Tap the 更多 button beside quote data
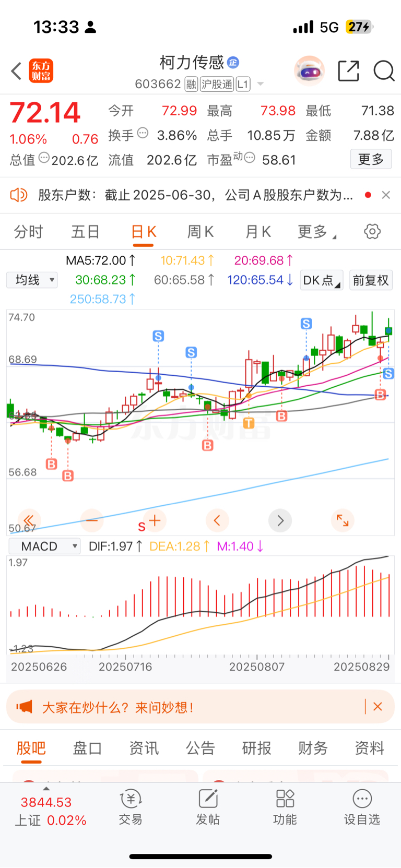The image size is (401, 868). 371,159
